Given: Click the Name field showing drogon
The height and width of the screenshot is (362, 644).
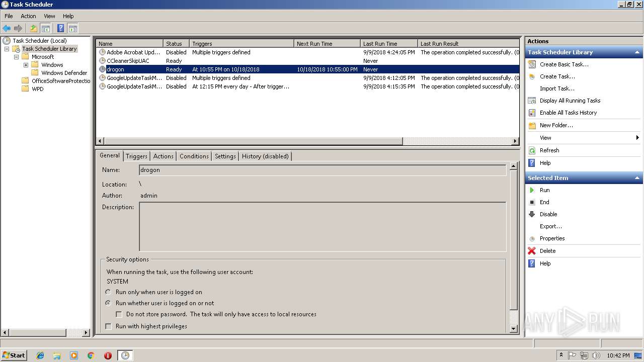Looking at the screenshot, I should [323, 170].
